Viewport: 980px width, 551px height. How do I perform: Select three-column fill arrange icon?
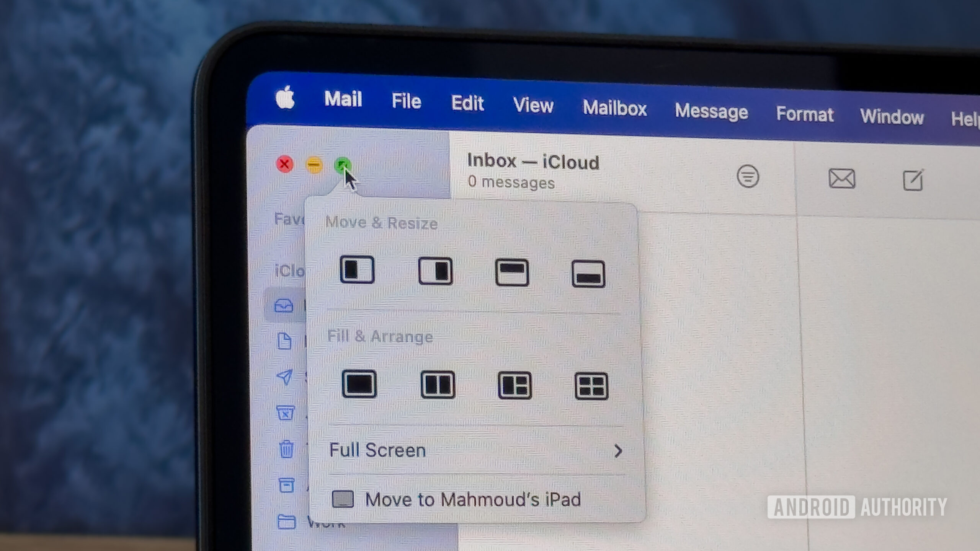[x=514, y=383]
